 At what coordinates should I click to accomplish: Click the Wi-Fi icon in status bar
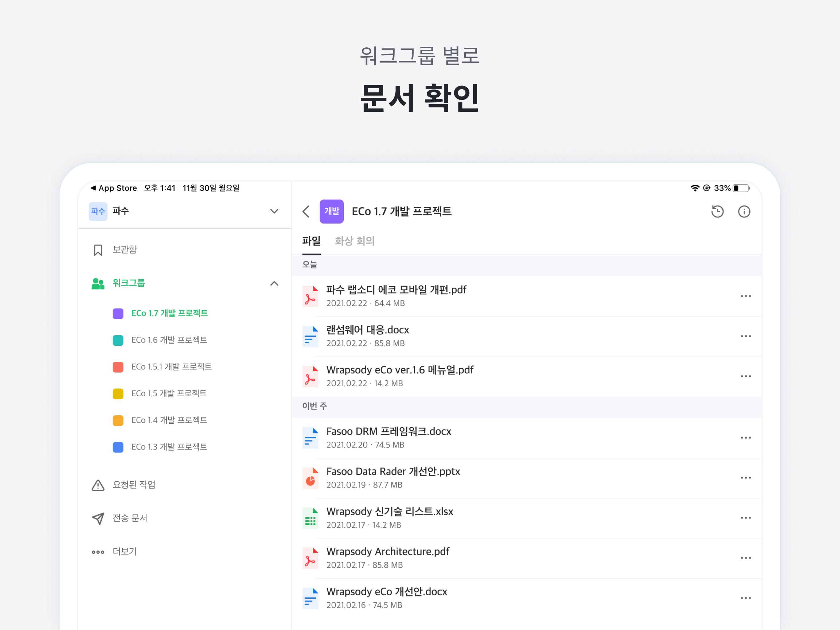click(695, 188)
